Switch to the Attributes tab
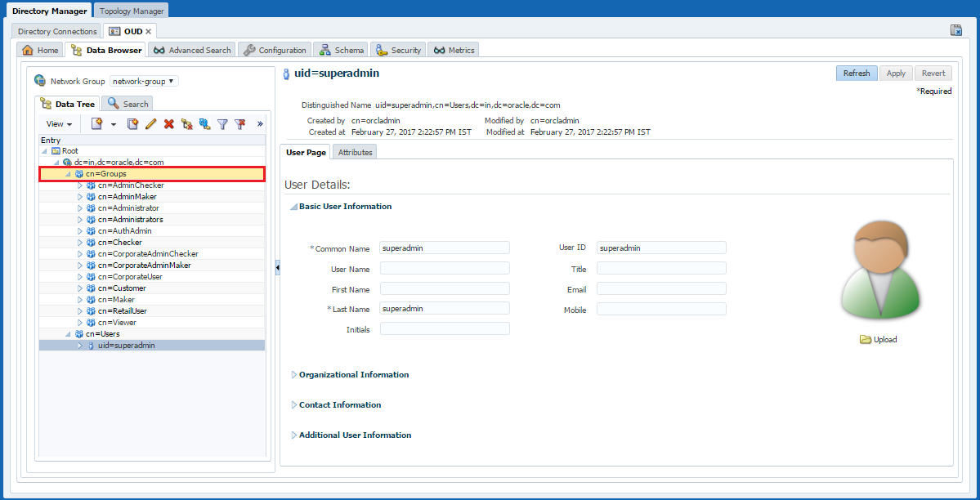Image resolution: width=980 pixels, height=500 pixels. click(x=355, y=152)
